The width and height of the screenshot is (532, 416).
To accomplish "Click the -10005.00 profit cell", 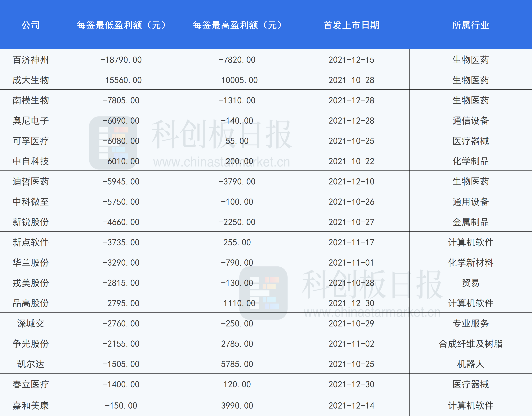I will pyautogui.click(x=237, y=80).
